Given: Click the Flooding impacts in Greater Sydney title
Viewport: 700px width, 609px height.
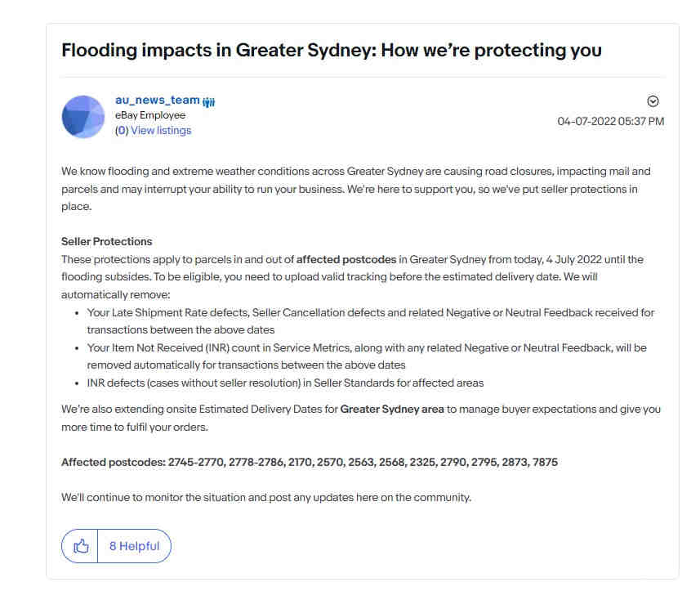Looking at the screenshot, I should tap(332, 50).
